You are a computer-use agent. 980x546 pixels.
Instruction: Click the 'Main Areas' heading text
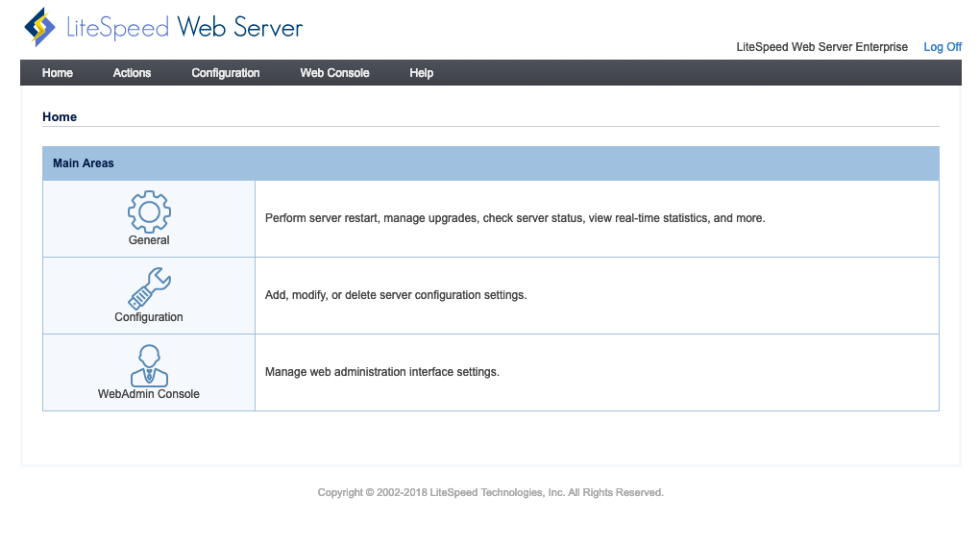click(x=84, y=163)
